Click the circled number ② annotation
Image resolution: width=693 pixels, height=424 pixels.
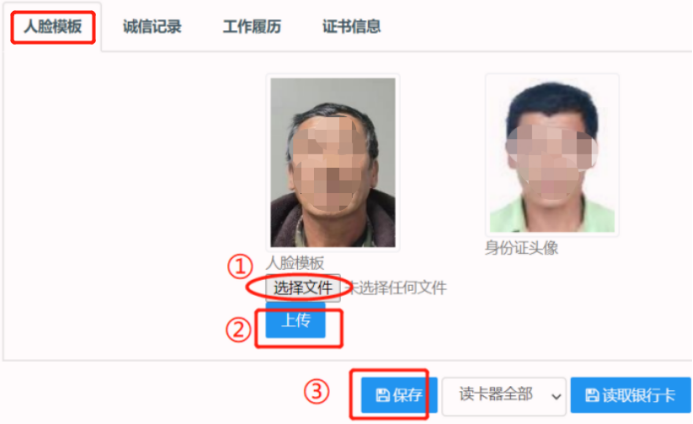tap(239, 330)
